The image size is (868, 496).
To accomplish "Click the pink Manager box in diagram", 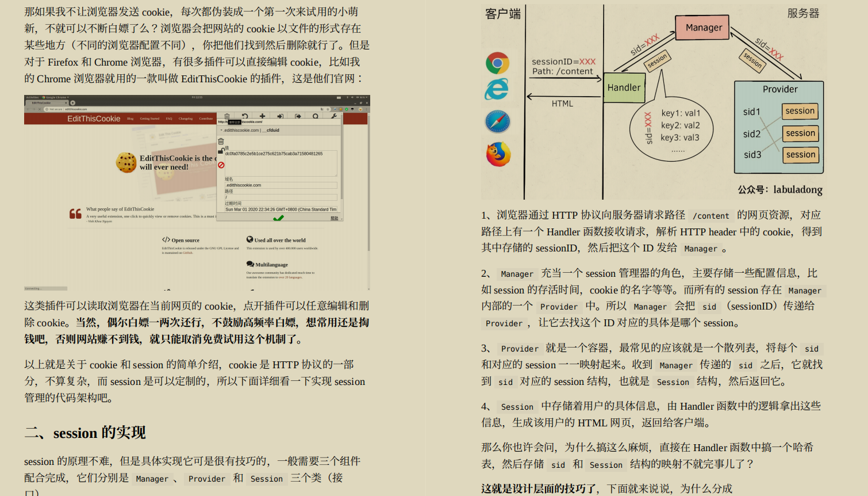I will (703, 28).
